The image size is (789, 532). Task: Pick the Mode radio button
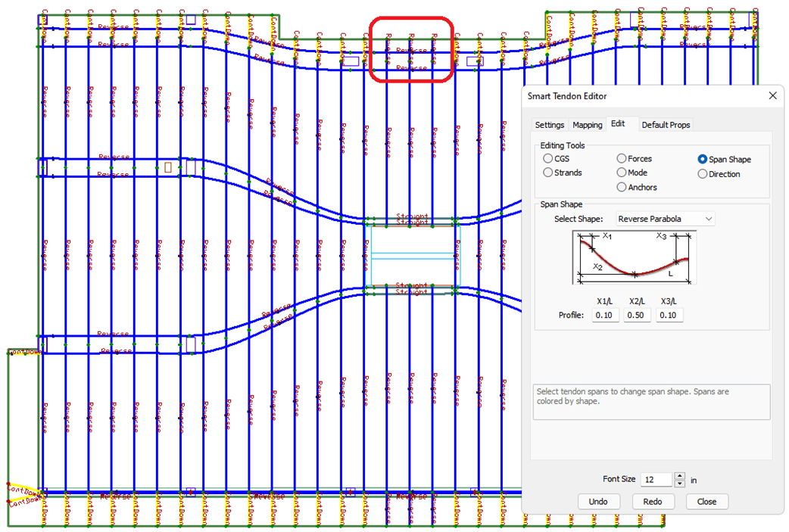(622, 173)
